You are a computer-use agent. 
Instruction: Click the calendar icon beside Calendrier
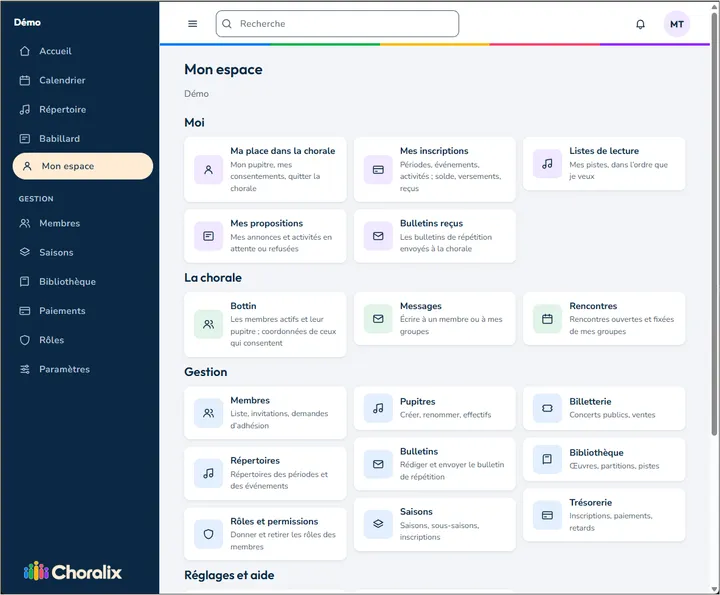pos(25,80)
